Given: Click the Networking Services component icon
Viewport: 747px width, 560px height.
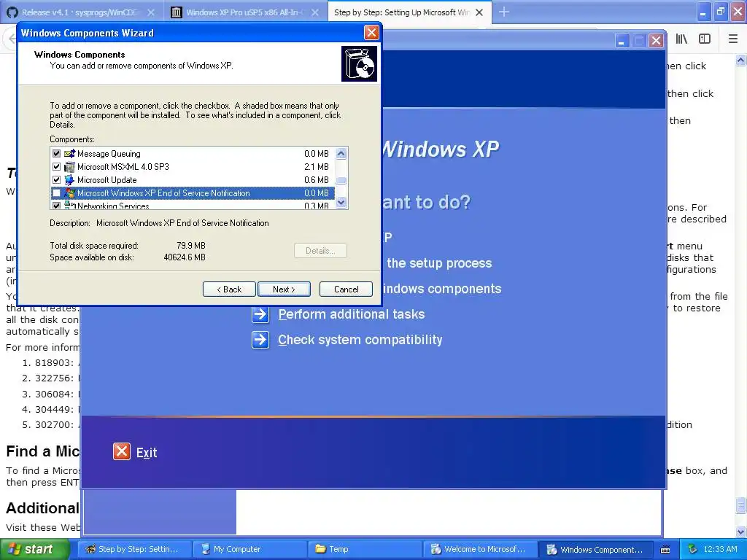Looking at the screenshot, I should [x=69, y=205].
